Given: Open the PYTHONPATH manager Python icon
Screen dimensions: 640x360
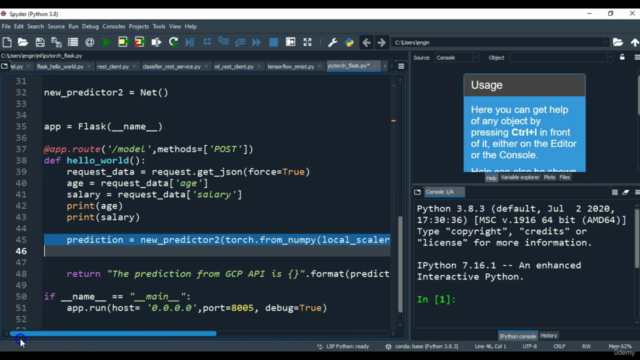Looking at the screenshot, I should pos(349,42).
